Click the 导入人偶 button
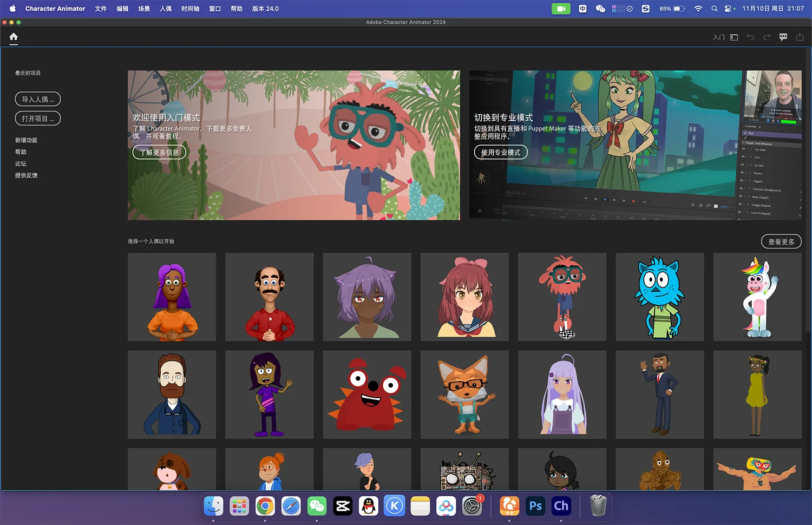812x525 pixels. click(x=38, y=99)
